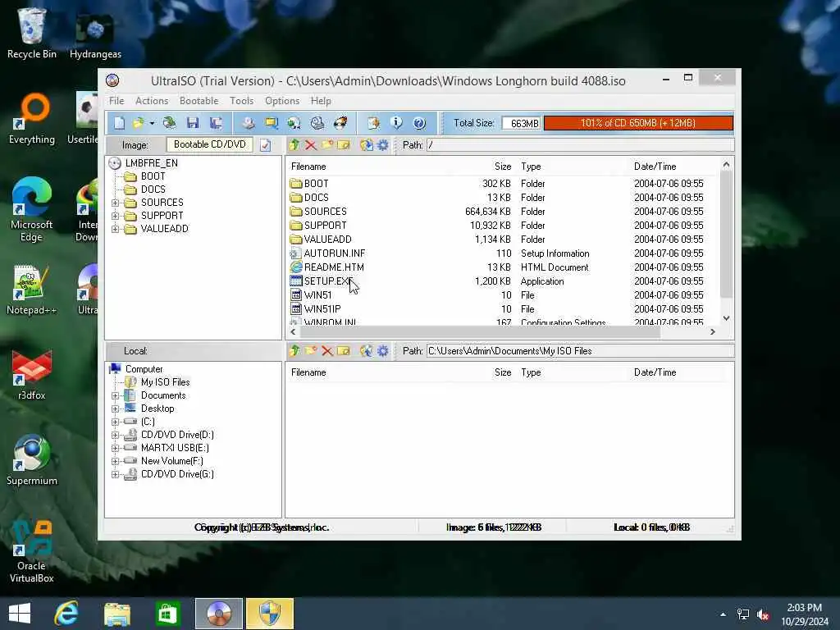Viewport: 840px width, 630px height.
Task: Click the Add files icon in Local toolbar
Action: [x=367, y=351]
